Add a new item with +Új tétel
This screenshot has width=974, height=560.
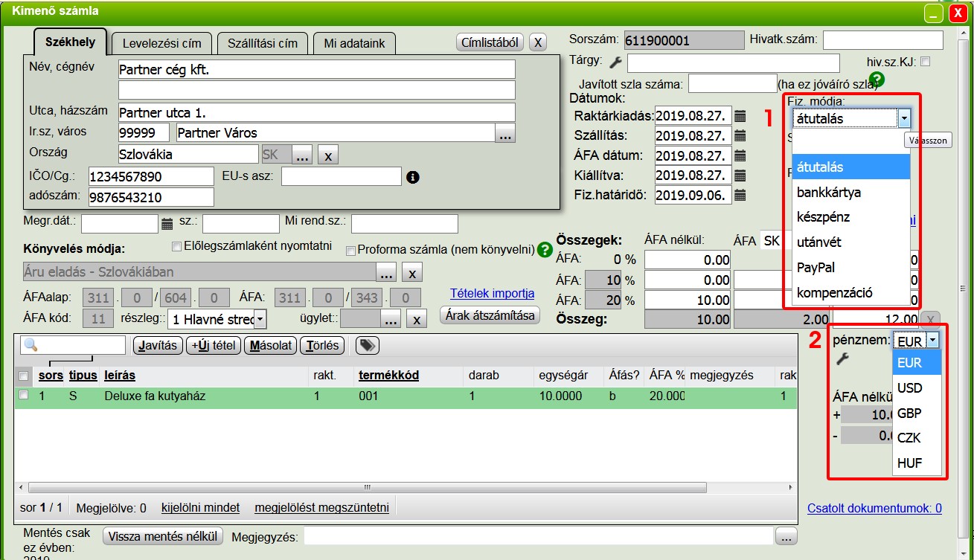click(x=214, y=345)
